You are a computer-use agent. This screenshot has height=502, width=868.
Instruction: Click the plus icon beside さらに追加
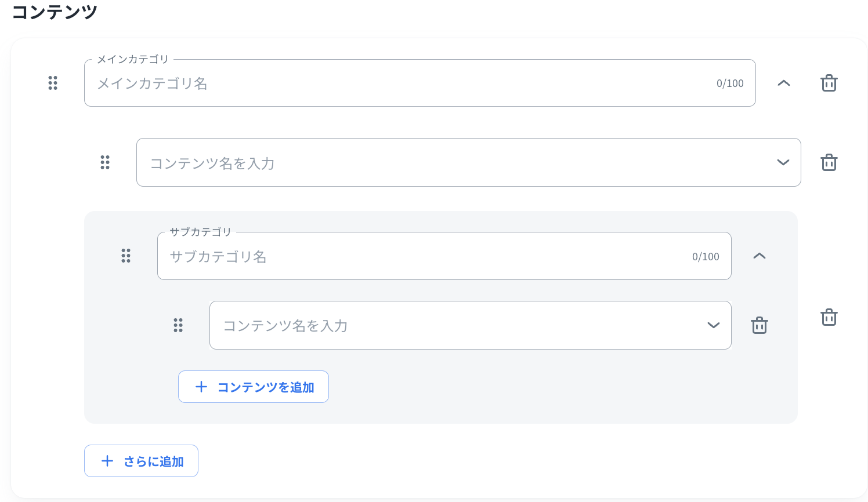pyautogui.click(x=107, y=461)
